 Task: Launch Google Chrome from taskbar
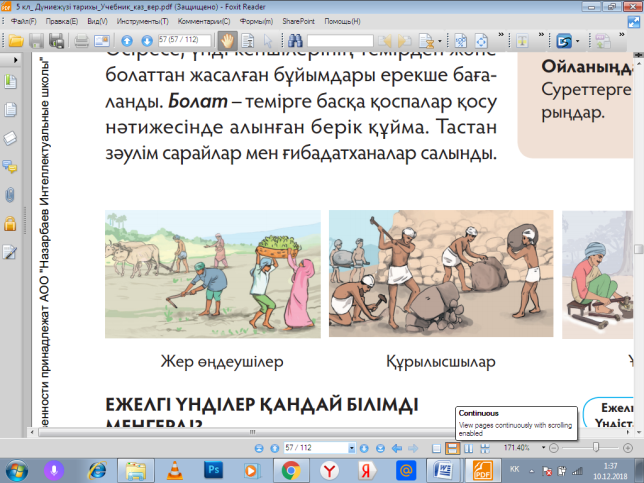point(290,471)
